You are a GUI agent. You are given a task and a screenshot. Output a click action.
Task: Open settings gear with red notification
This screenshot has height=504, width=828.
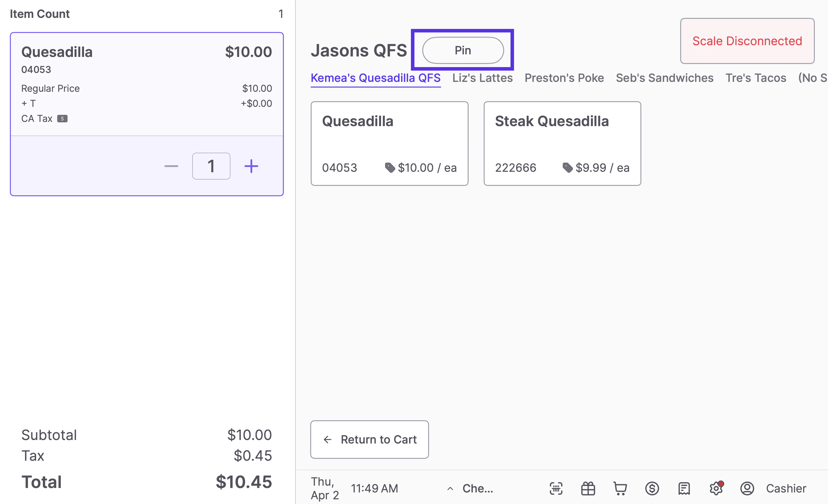pyautogui.click(x=716, y=488)
